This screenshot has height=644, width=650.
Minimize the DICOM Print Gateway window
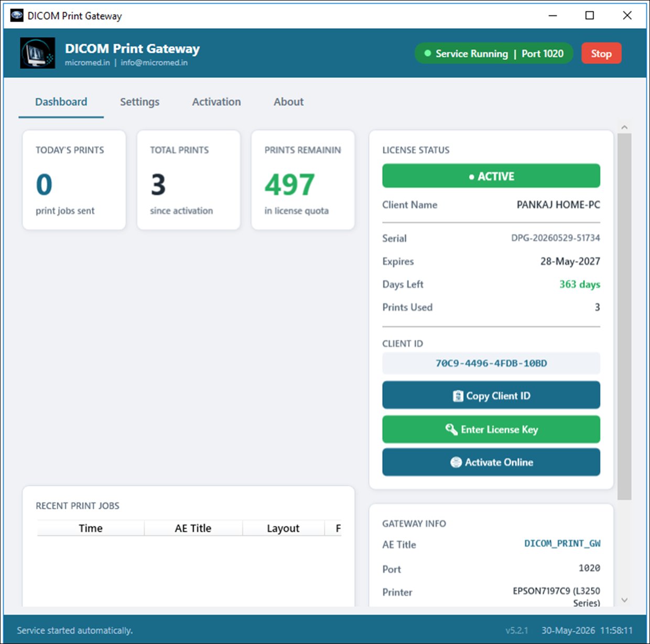[552, 16]
